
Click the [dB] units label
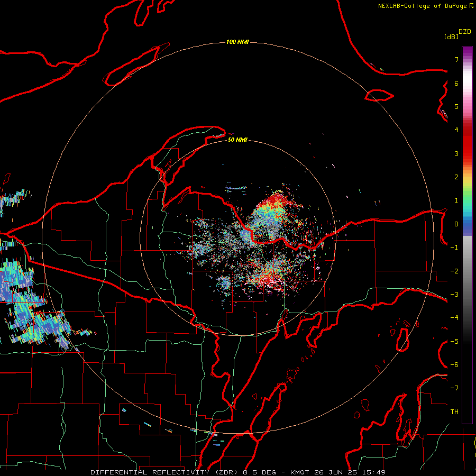pyautogui.click(x=451, y=36)
